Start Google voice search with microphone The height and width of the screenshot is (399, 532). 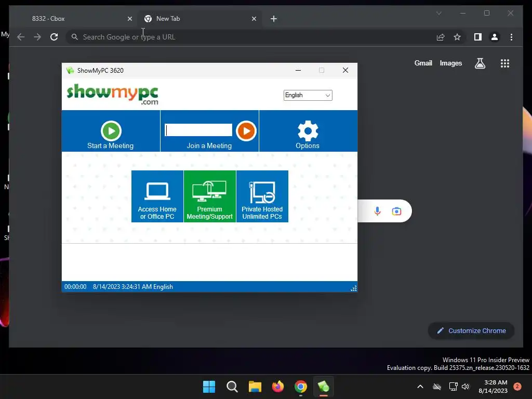[x=377, y=211]
